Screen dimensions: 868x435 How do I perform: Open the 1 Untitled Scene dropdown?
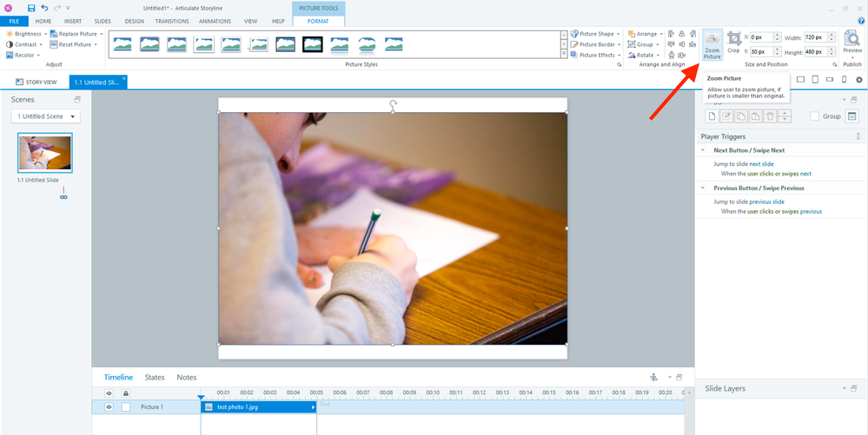pyautogui.click(x=45, y=116)
